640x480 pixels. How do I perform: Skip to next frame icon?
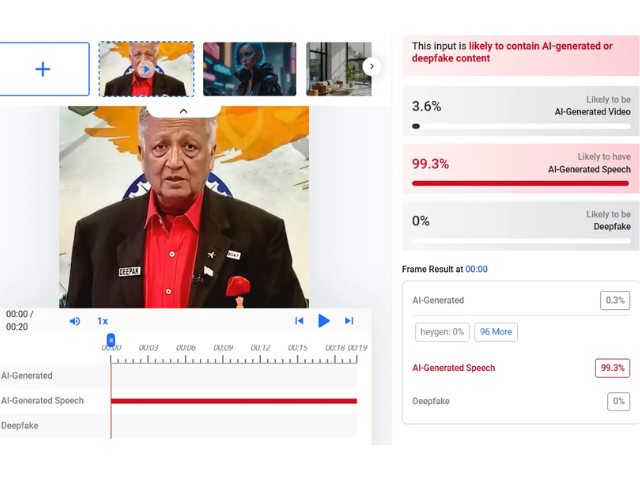[x=349, y=321]
